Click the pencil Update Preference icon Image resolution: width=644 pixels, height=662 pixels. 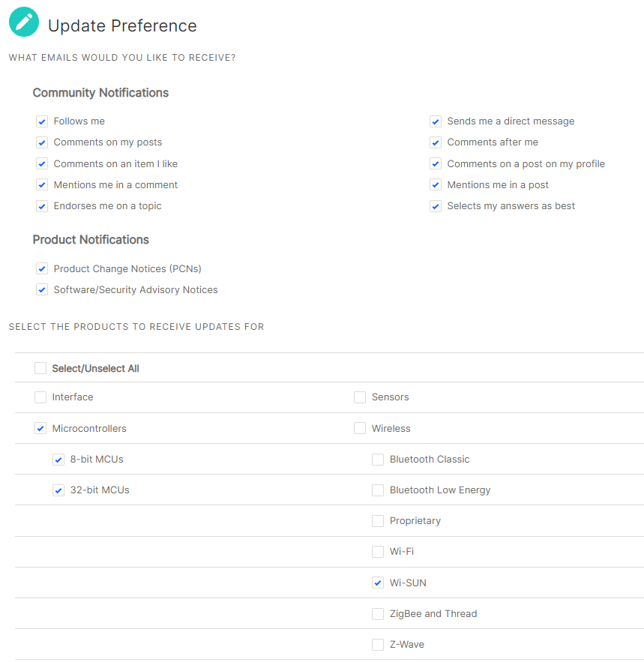pos(22,22)
